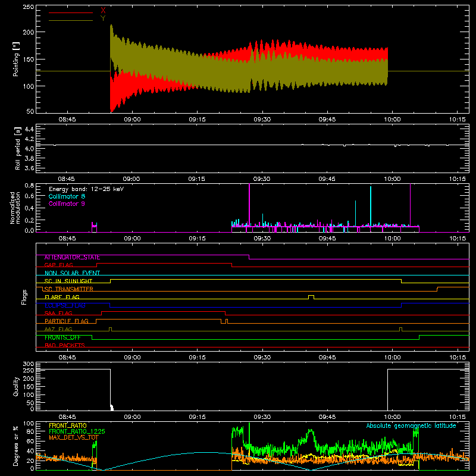Image resolution: width=476 pixels, height=476 pixels.
Task: Click the ATTENUATOR_STATE flag label
Action: click(72, 258)
